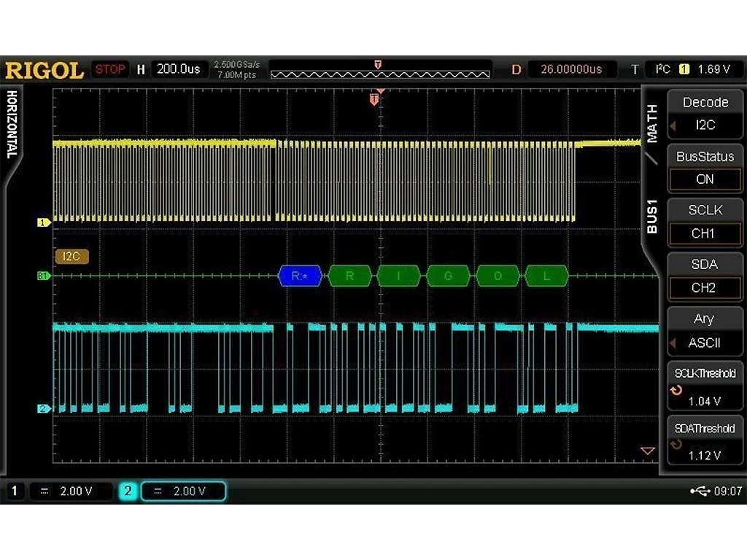Change SDA source CH2 setting

click(704, 288)
